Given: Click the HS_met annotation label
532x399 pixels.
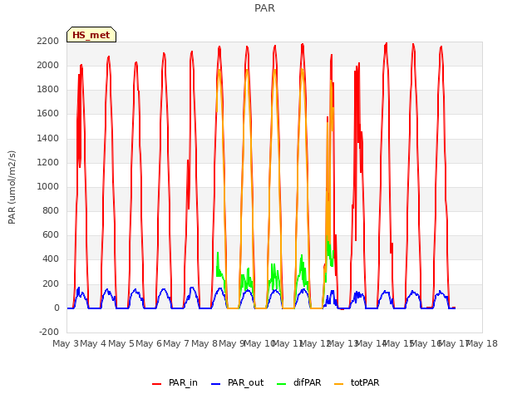Looking at the screenshot, I should coord(91,35).
